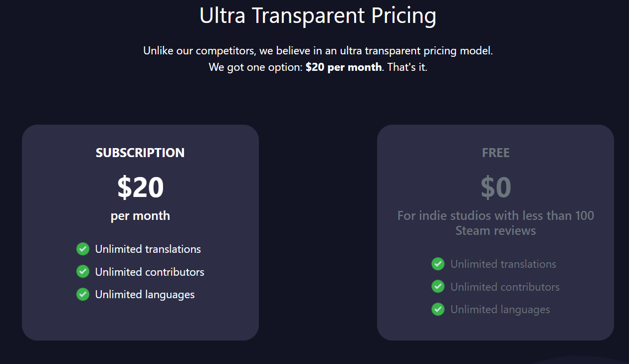
Task: Click 'Unlimited translations' text in Subscription card
Action: (x=148, y=249)
